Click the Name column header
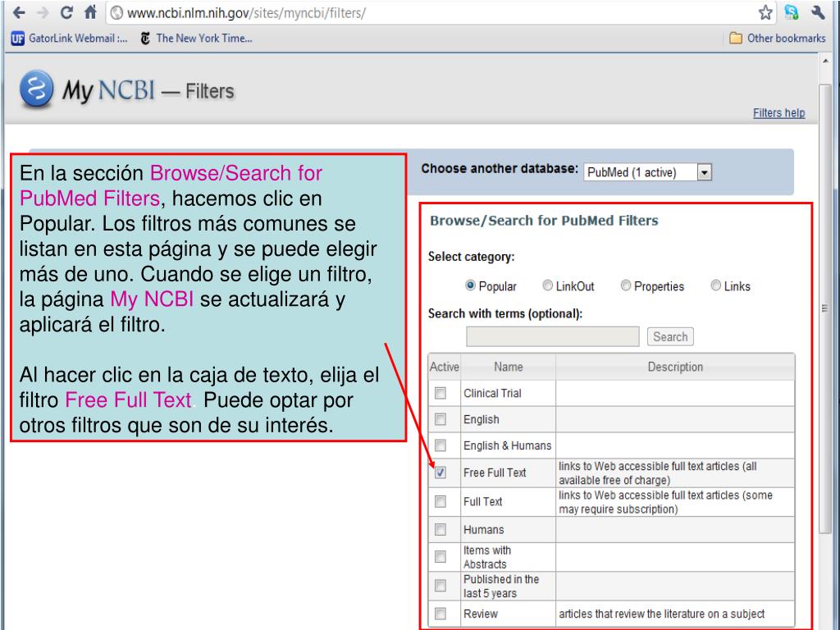The height and width of the screenshot is (630, 840). coord(509,367)
